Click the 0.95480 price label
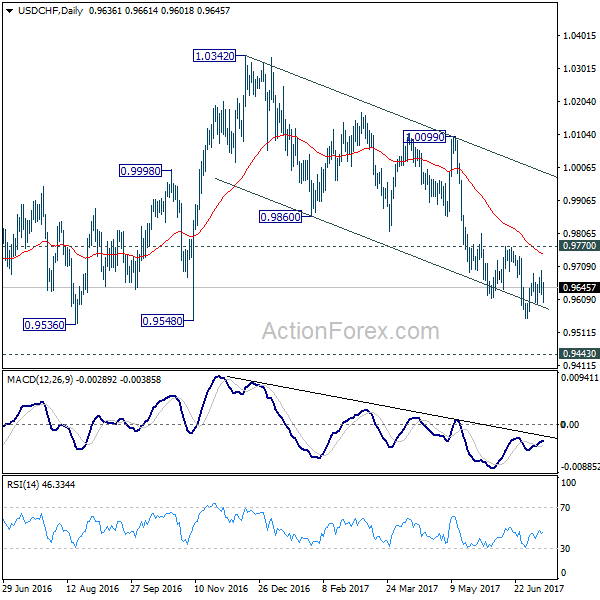Screen dimensions: 600x600 (162, 320)
